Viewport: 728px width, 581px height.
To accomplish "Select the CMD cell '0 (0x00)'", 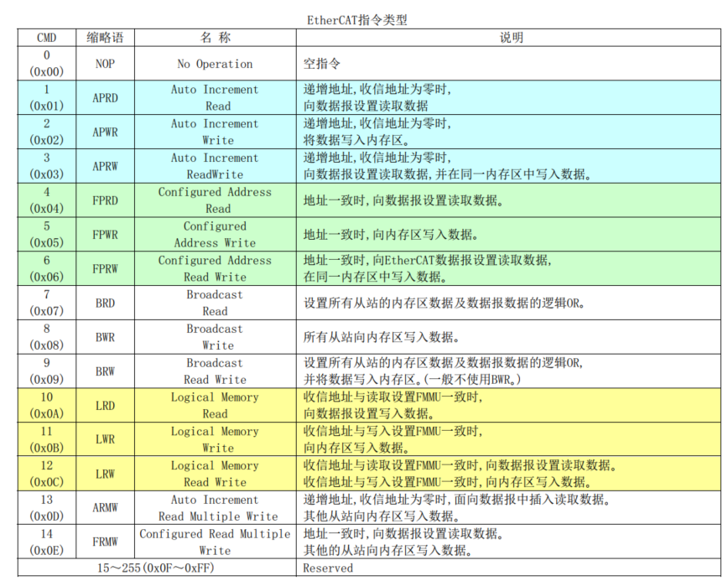I will (46, 64).
